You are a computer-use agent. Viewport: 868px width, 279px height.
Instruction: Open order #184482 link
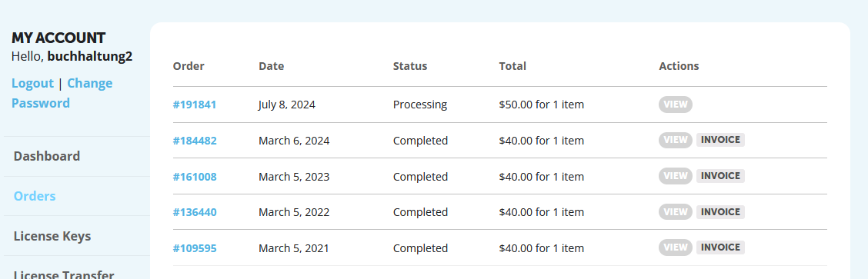[x=195, y=141]
